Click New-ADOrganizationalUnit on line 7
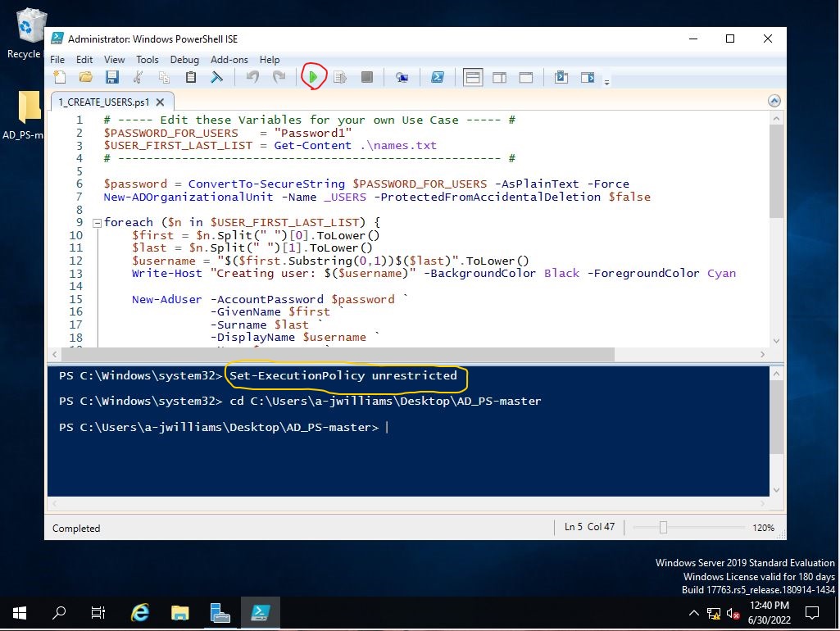Viewport: 840px width, 631px height. click(x=188, y=197)
